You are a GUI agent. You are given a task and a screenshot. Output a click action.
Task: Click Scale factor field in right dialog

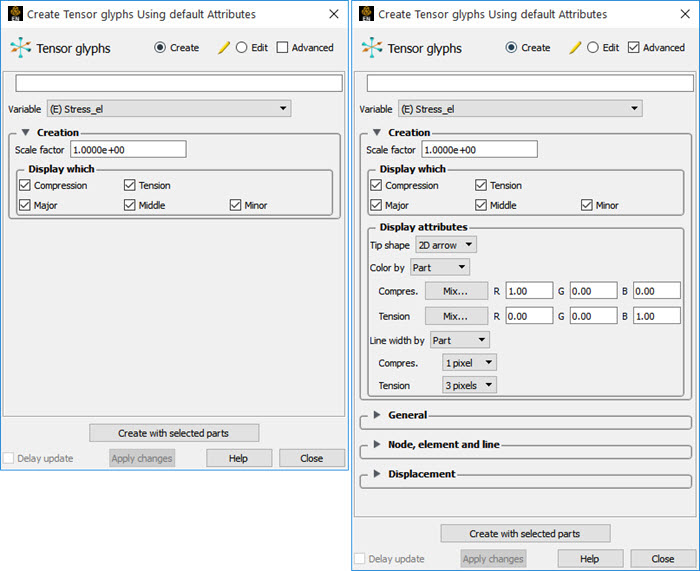(x=479, y=150)
